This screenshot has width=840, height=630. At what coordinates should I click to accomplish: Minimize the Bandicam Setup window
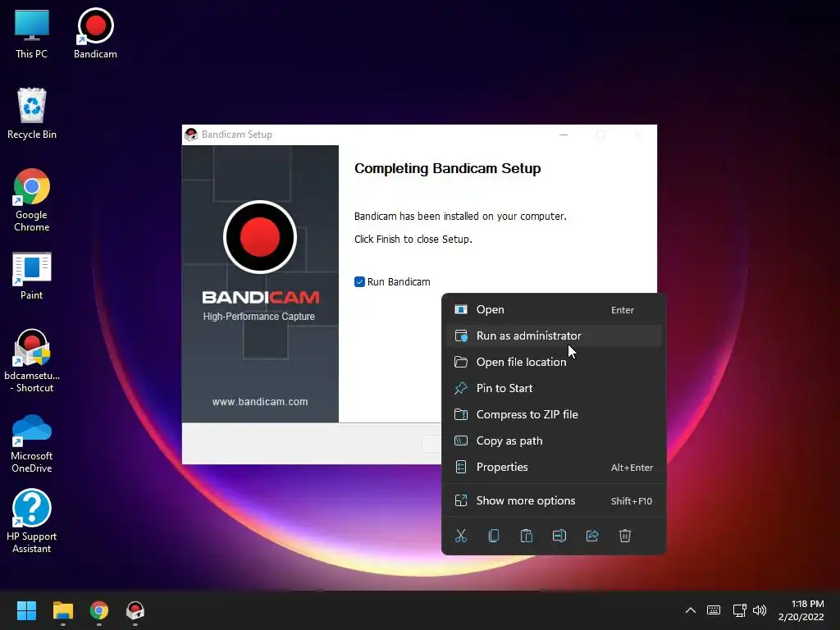(564, 135)
